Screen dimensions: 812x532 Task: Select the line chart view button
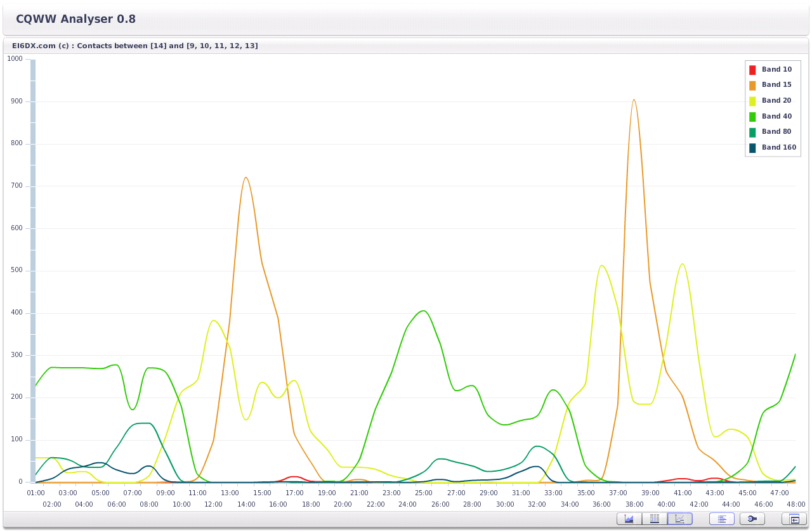click(679, 519)
